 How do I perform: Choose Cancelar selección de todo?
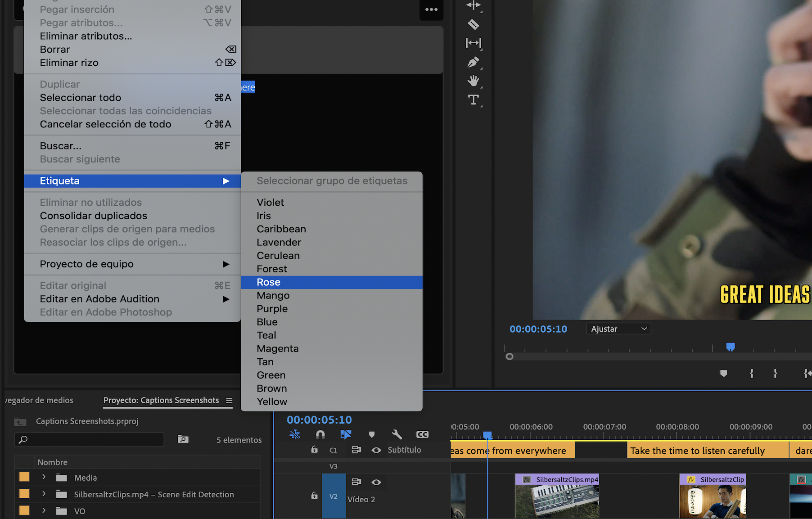click(x=132, y=124)
